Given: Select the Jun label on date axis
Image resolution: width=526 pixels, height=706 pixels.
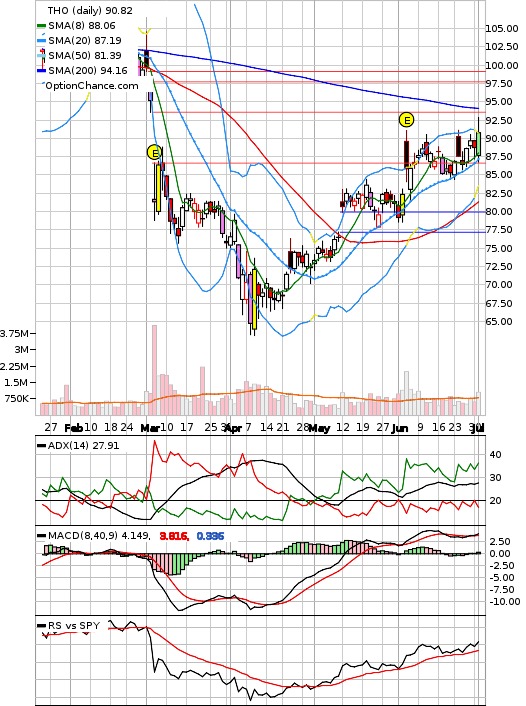Looking at the screenshot, I should point(400,428).
